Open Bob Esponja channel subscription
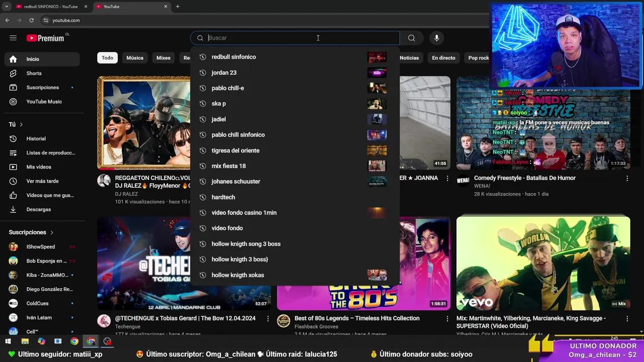Viewport: 644px width, 362px height. [x=42, y=261]
